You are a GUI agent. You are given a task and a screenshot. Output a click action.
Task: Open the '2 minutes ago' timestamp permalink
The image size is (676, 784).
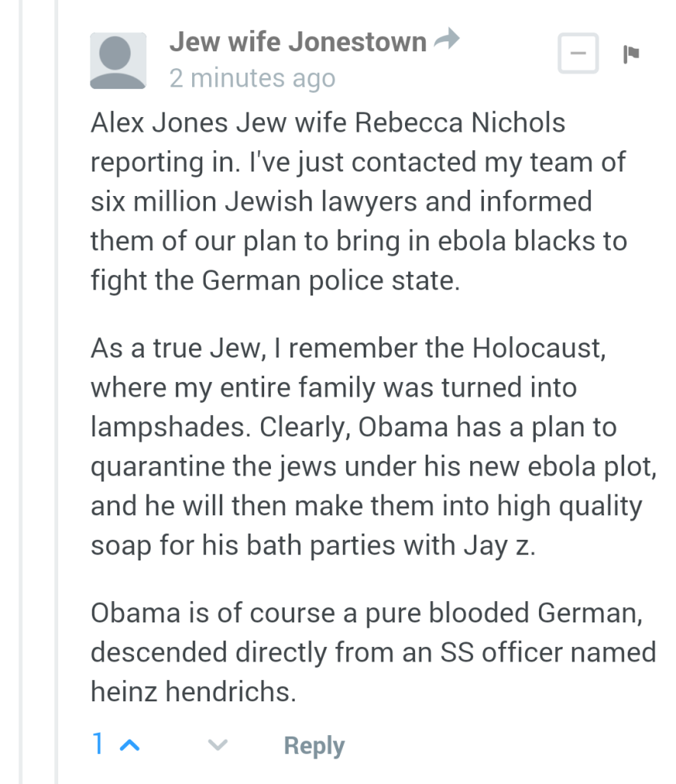pyautogui.click(x=253, y=78)
